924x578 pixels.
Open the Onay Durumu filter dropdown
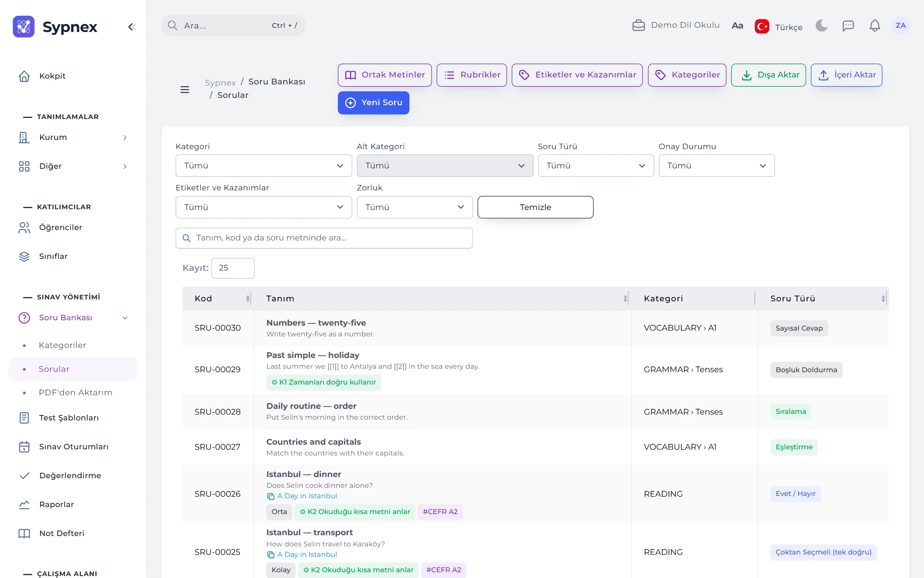pos(716,166)
